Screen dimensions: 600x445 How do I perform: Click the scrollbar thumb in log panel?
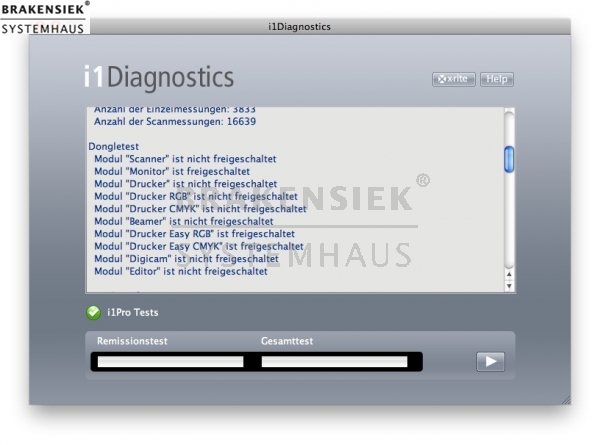point(509,159)
